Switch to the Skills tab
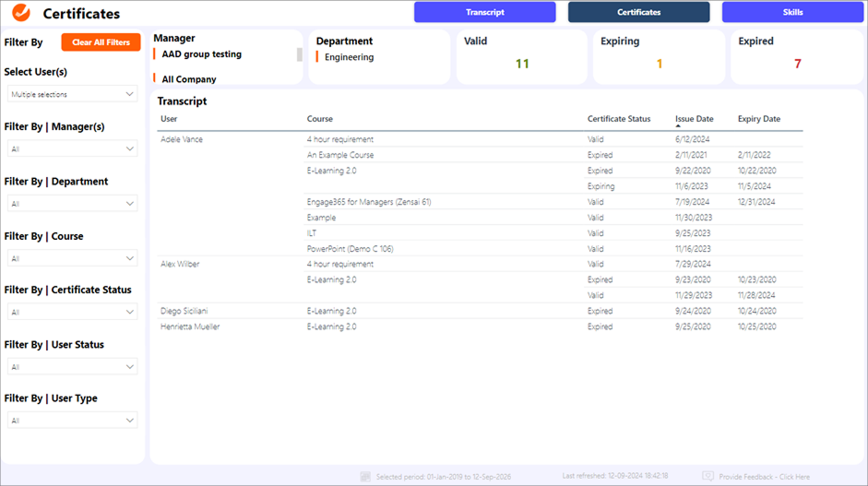Screen dimensions: 868x486 click(x=791, y=12)
